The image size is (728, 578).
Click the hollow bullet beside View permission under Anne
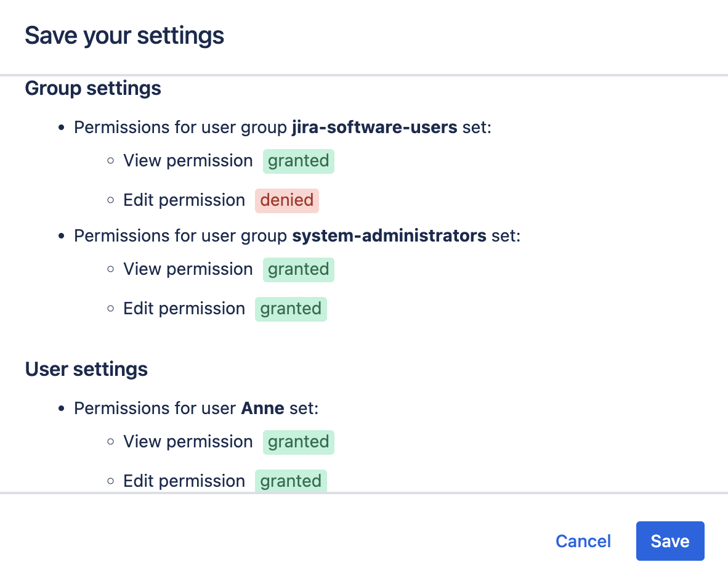(110, 441)
